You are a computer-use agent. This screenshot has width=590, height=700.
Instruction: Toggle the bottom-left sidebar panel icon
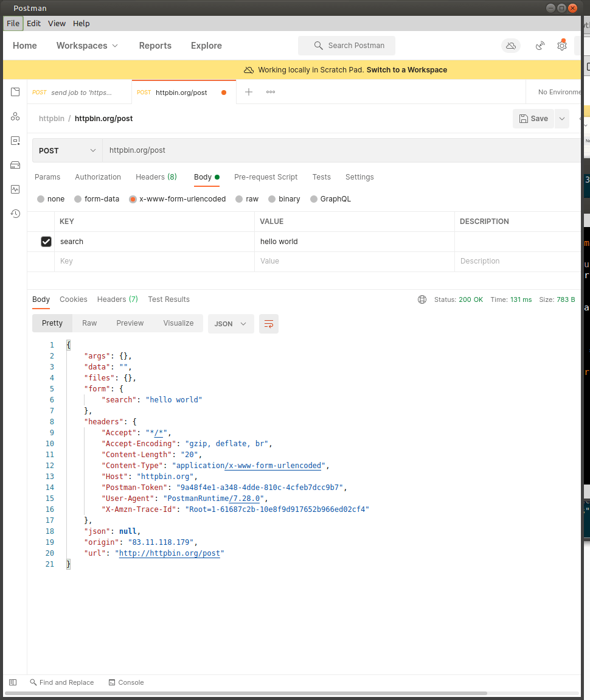click(13, 682)
